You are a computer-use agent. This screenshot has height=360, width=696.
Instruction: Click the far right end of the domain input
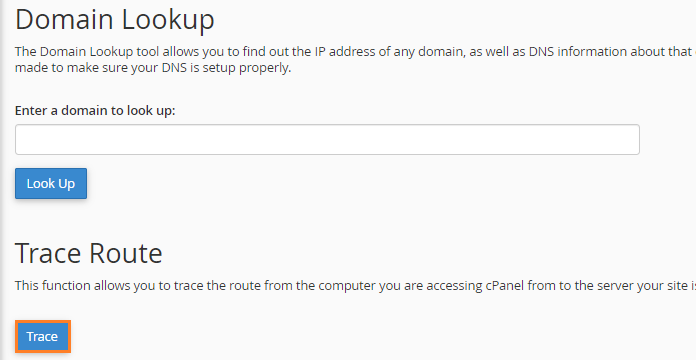pos(634,139)
